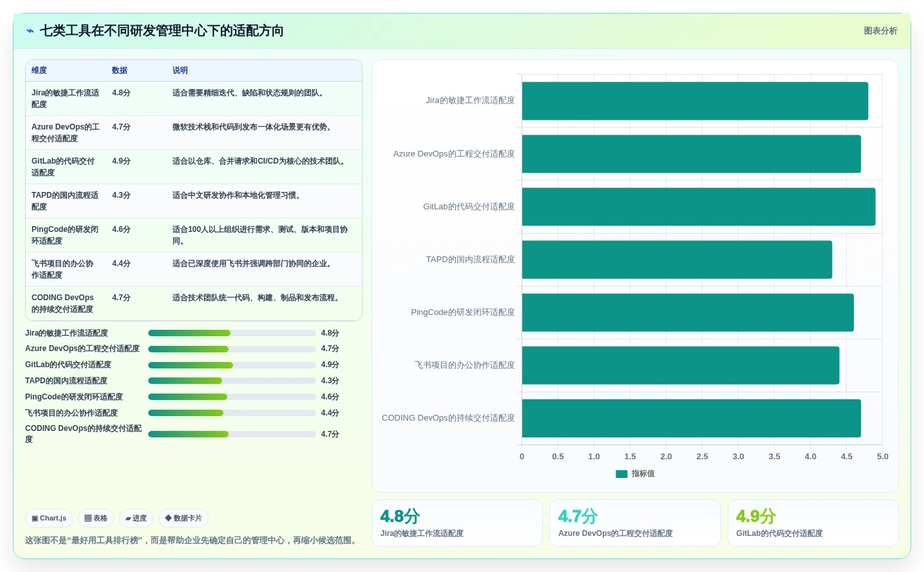Select the 数据卡片 tag chip
Screen dimensions: 924x572
tap(184, 518)
